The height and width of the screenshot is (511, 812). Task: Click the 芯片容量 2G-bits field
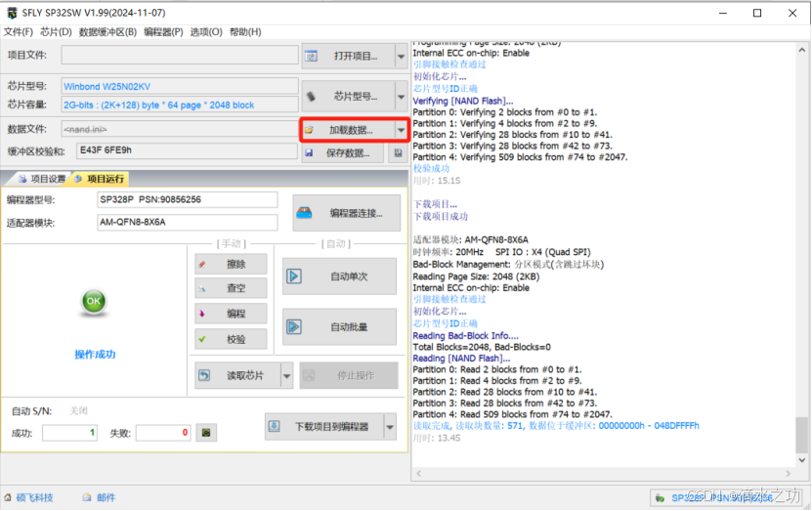180,105
